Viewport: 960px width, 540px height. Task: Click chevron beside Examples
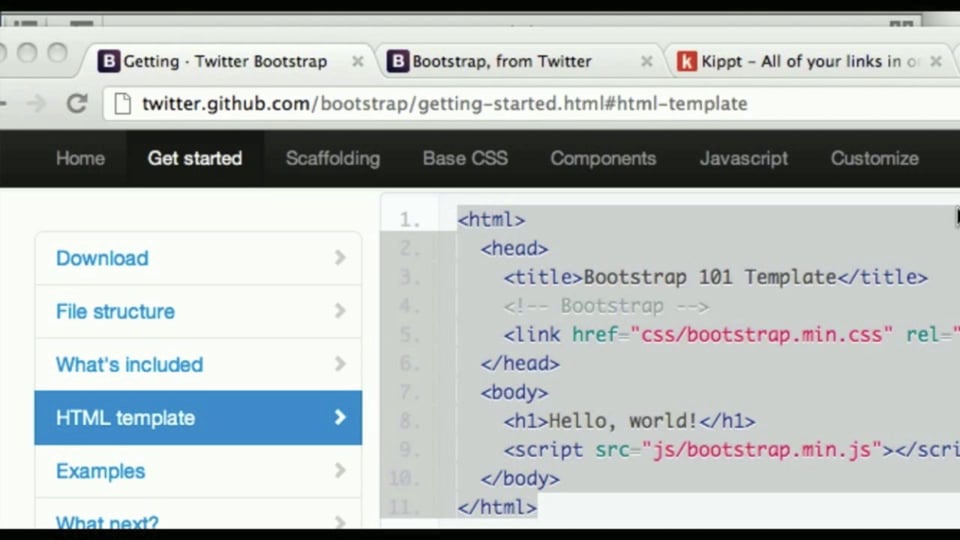tap(340, 471)
